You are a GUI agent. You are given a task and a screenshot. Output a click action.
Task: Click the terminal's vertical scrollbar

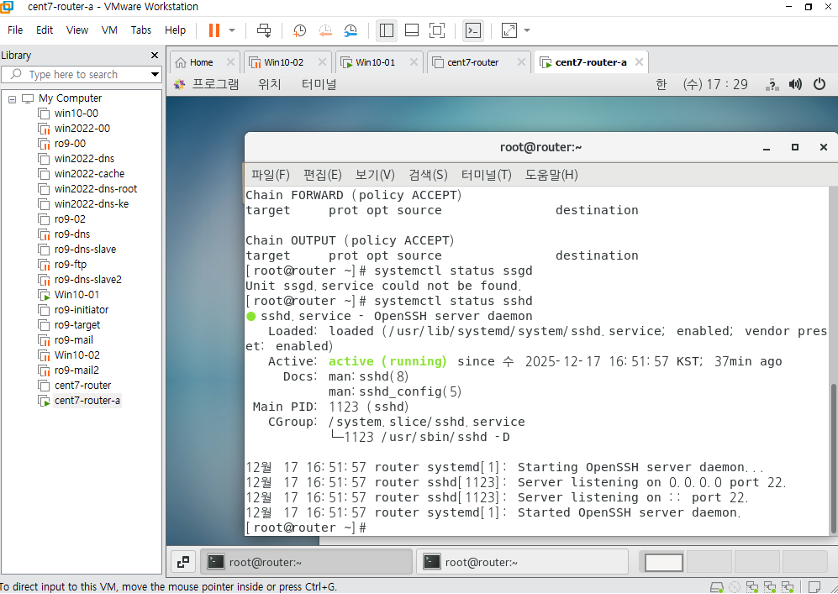click(834, 458)
